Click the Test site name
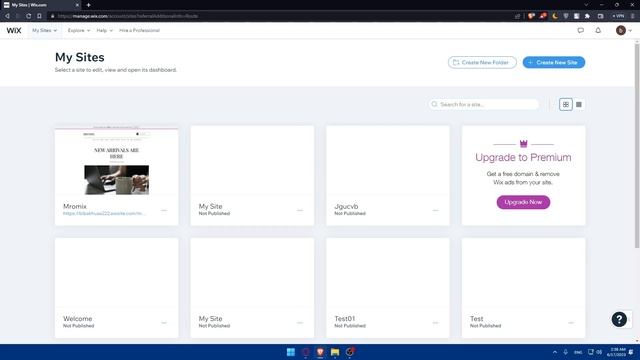Image resolution: width=640 pixels, height=360 pixels. (477, 318)
